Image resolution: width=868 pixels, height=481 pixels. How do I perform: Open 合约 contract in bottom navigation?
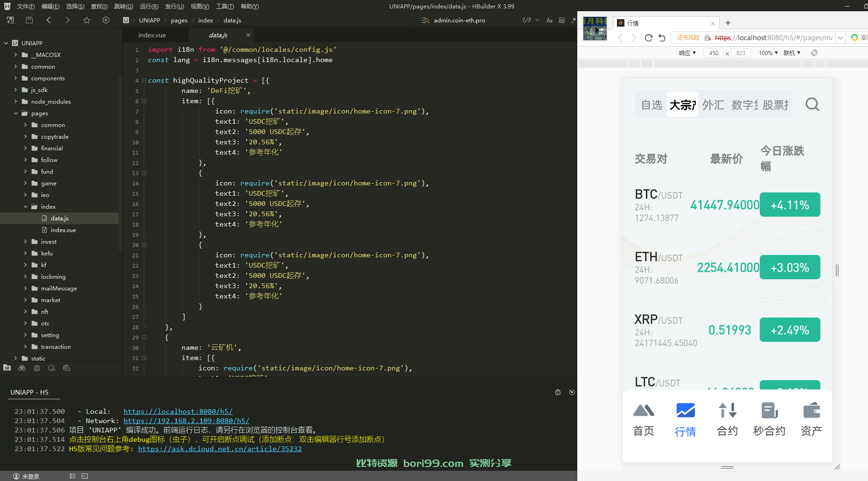[x=728, y=419]
